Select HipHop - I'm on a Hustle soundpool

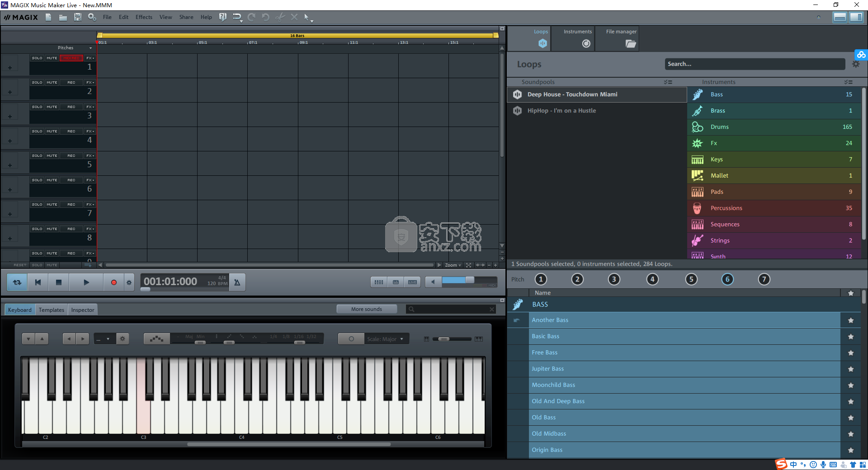(x=597, y=111)
